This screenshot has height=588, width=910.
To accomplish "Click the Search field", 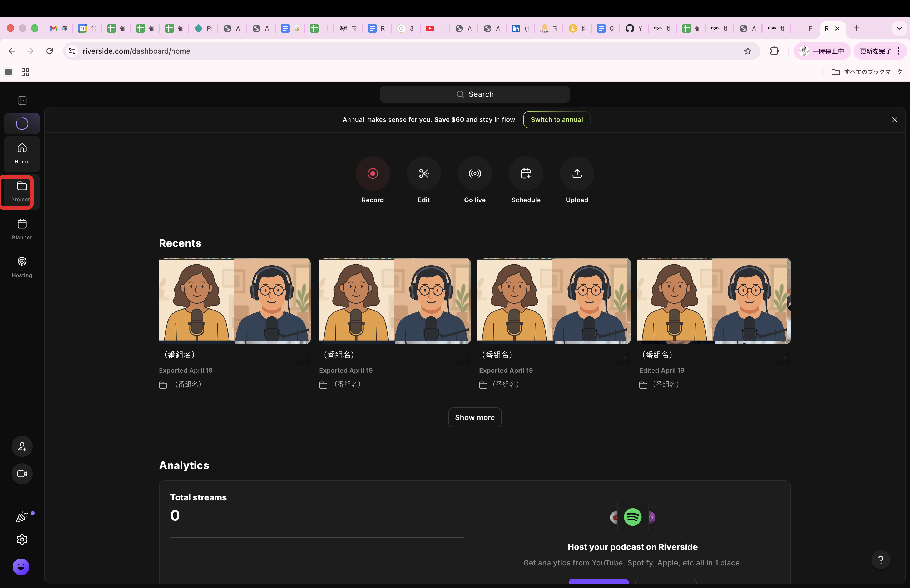I will (475, 94).
